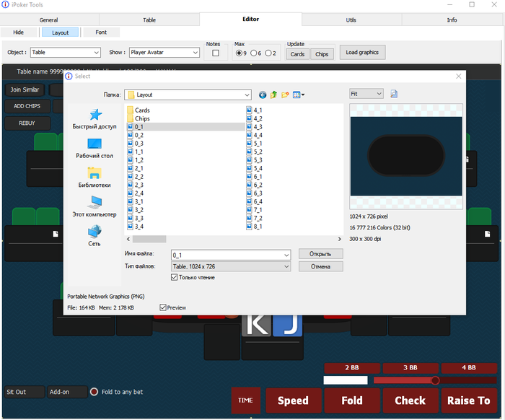Switch to the Utils tab
Viewport: 505px width, 420px height.
point(351,20)
